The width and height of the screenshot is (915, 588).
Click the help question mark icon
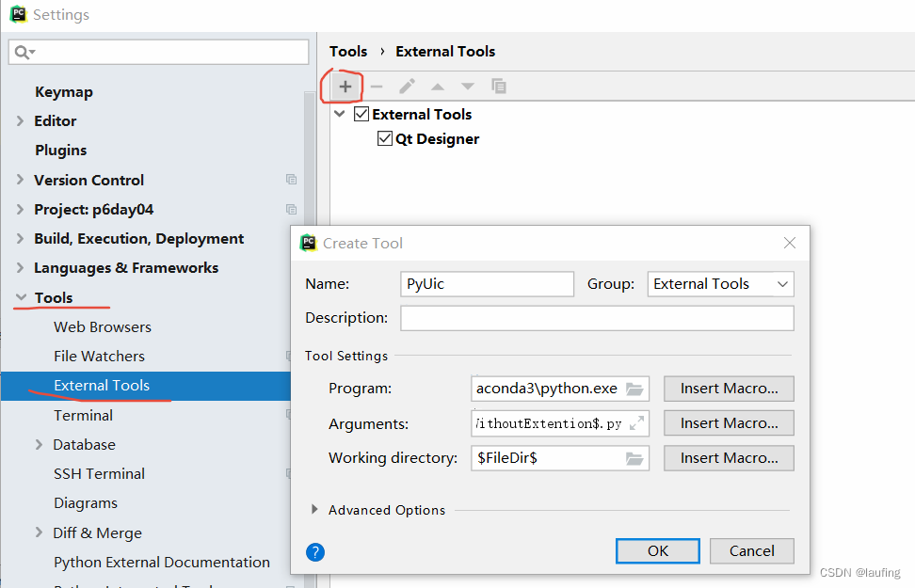(x=314, y=552)
